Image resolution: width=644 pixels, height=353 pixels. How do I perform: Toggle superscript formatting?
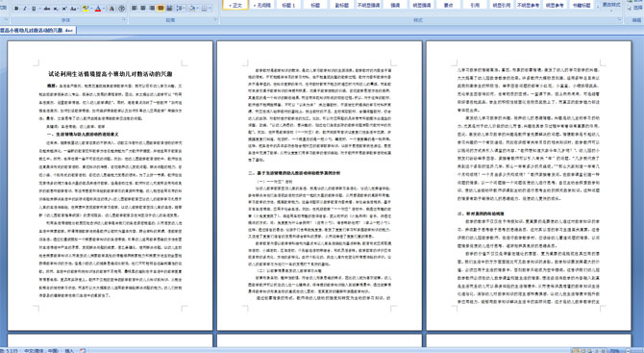[64, 9]
